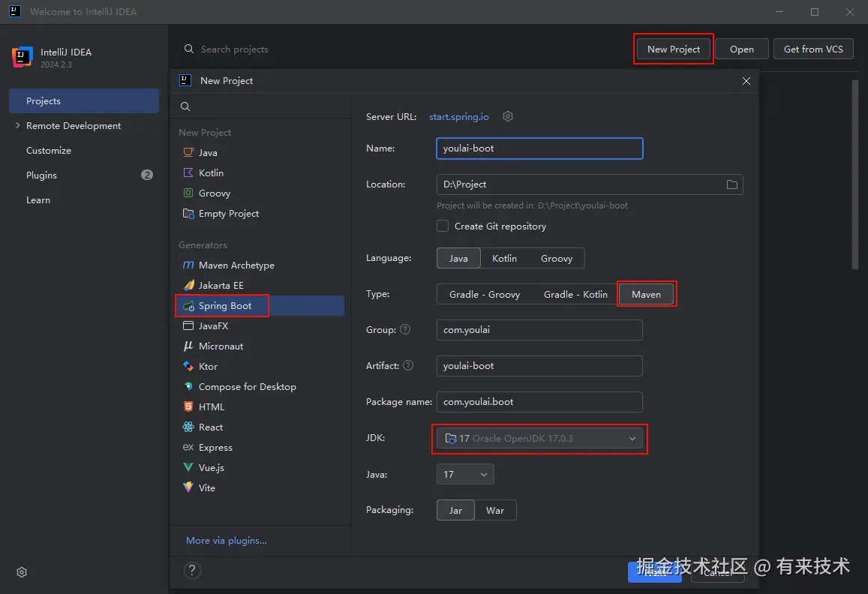The width and height of the screenshot is (868, 594).
Task: Click Get from VCS button
Action: [813, 49]
